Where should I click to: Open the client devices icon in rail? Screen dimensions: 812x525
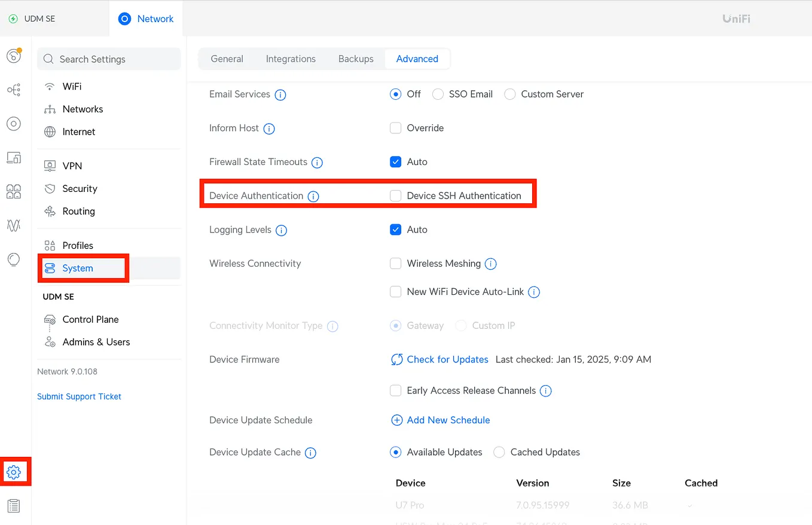tap(14, 158)
